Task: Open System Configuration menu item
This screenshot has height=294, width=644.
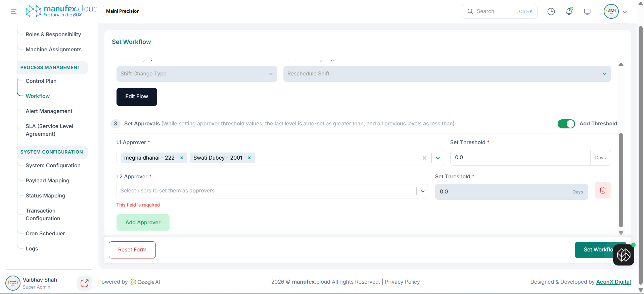Action: (53, 166)
